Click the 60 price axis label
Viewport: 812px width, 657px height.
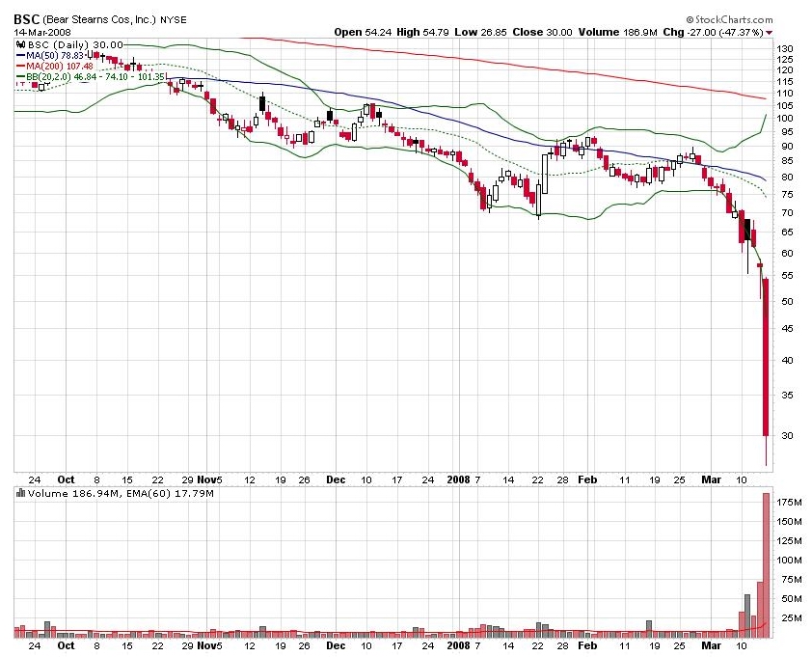point(787,254)
